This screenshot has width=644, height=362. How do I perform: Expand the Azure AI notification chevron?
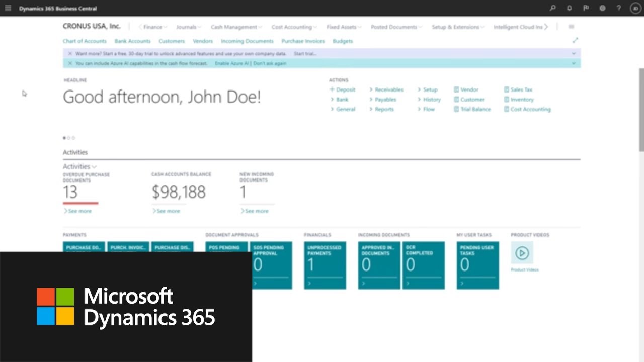[x=574, y=63]
